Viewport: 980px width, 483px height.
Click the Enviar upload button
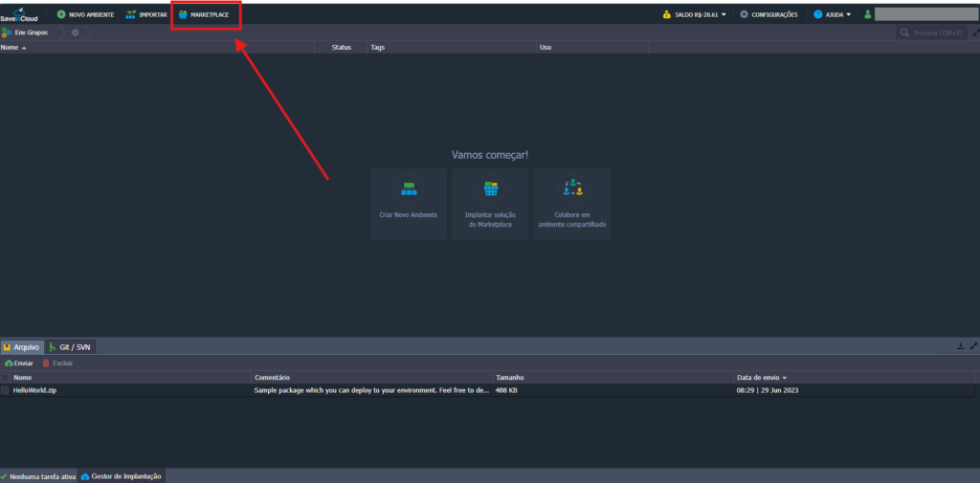pyautogui.click(x=19, y=363)
